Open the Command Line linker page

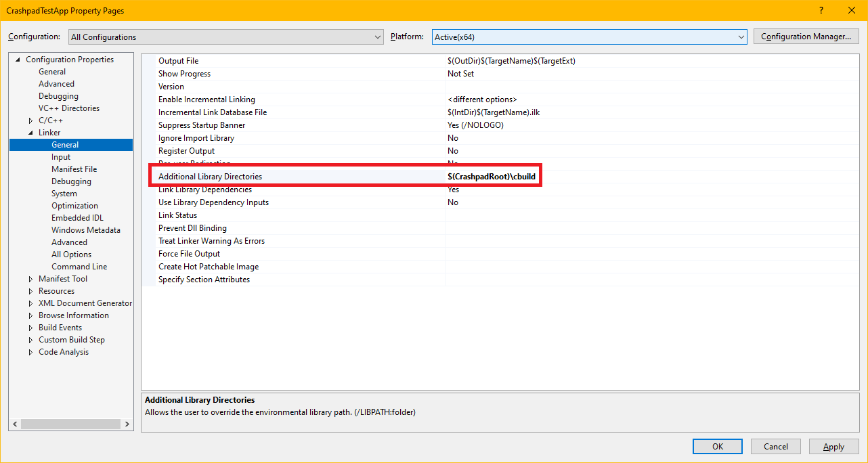click(79, 267)
